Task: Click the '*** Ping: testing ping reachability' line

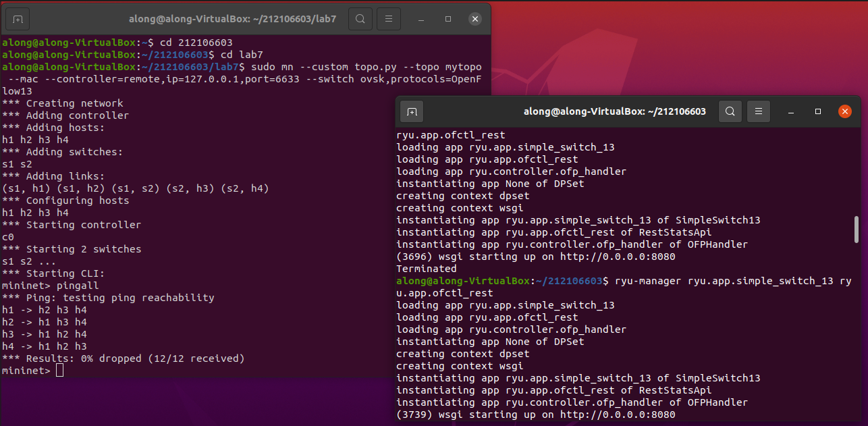Action: click(108, 298)
